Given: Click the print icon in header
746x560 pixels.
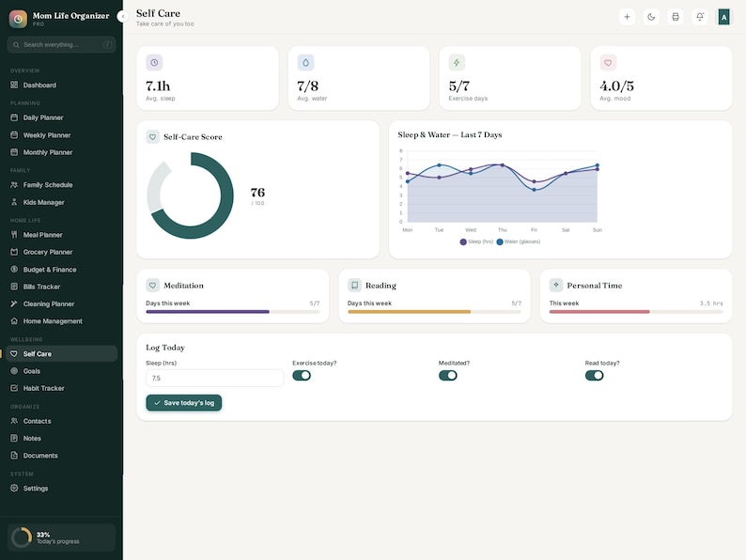Looking at the screenshot, I should point(676,17).
